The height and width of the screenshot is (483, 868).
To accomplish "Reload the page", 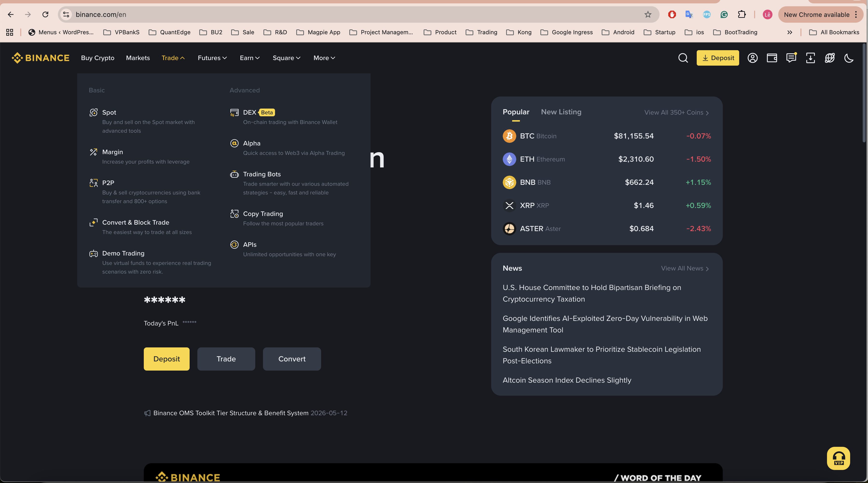I will tap(45, 14).
